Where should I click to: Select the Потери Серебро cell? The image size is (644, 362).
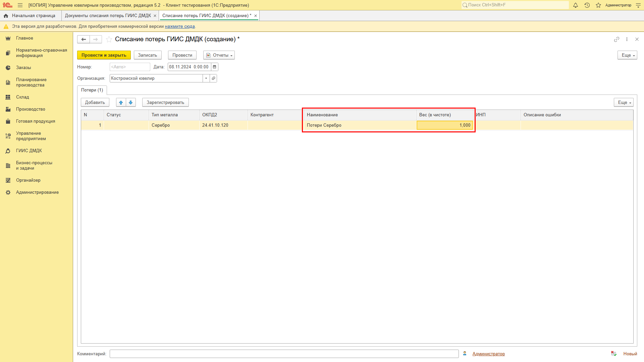click(360, 125)
